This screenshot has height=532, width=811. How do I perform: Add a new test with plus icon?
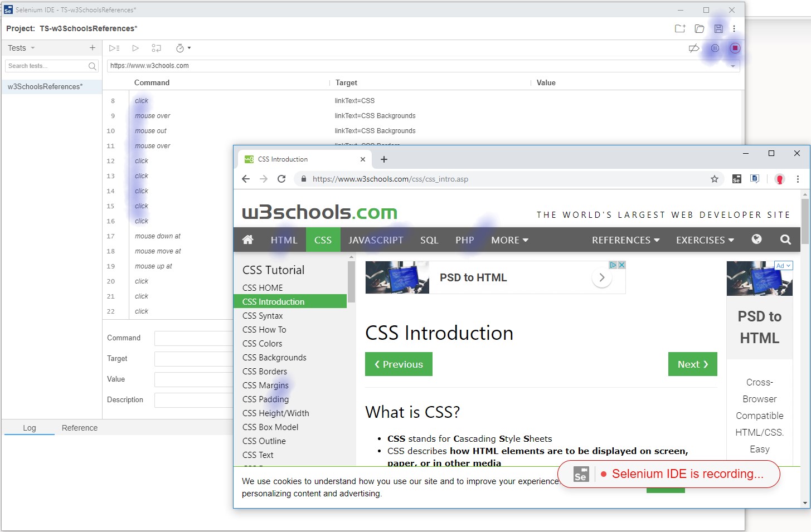click(93, 48)
